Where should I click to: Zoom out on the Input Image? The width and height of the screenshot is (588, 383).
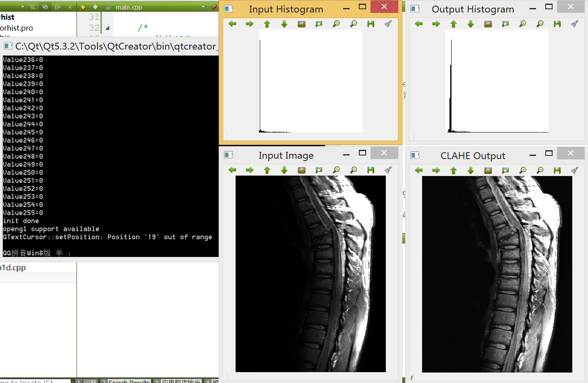coord(354,170)
